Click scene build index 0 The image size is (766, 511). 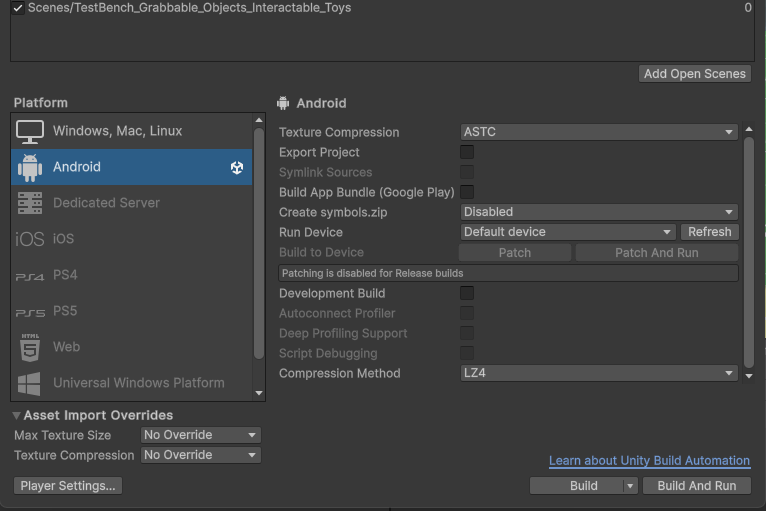click(748, 8)
